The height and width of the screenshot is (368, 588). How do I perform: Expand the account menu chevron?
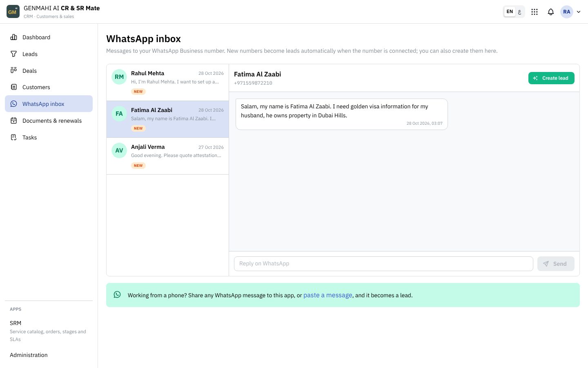tap(579, 12)
